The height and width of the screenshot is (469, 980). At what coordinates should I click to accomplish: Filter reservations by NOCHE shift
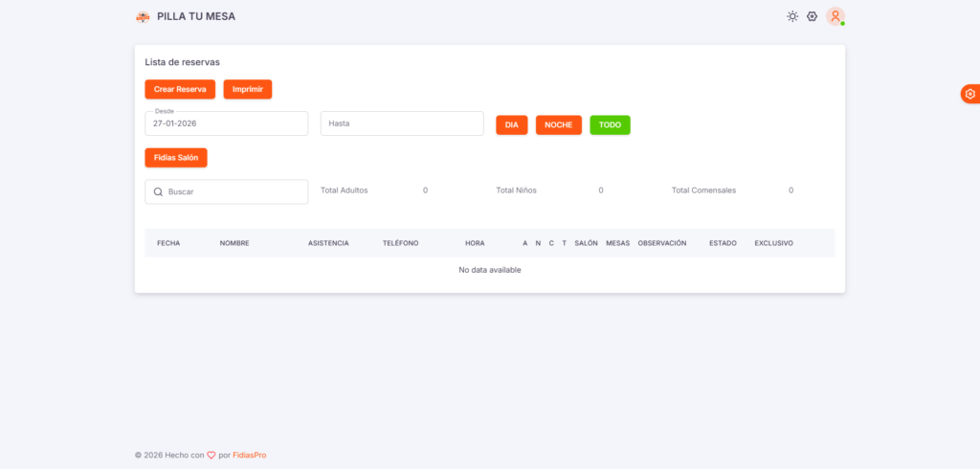[558, 124]
